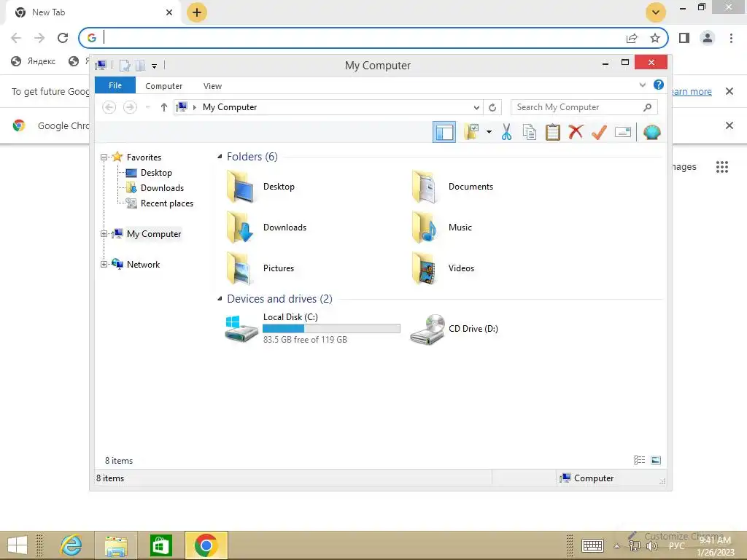This screenshot has width=747, height=560.
Task: Open the Documents folder icon
Action: coord(425,187)
